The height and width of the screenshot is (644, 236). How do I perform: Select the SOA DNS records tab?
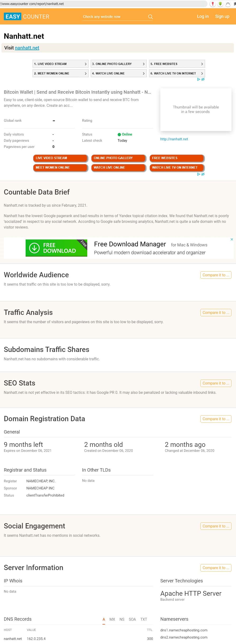[x=132, y=619]
